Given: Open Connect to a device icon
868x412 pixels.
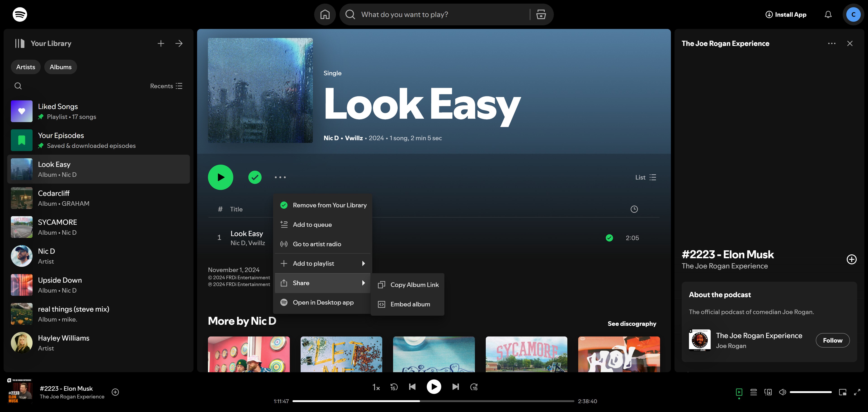Looking at the screenshot, I should tap(768, 392).
